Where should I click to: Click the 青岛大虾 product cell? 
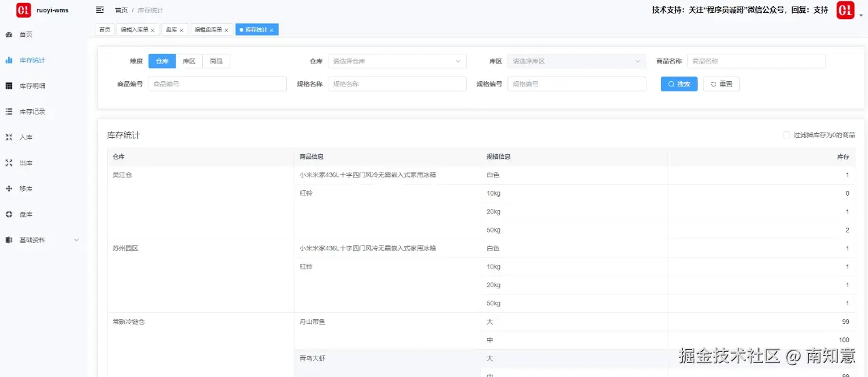[x=388, y=363]
